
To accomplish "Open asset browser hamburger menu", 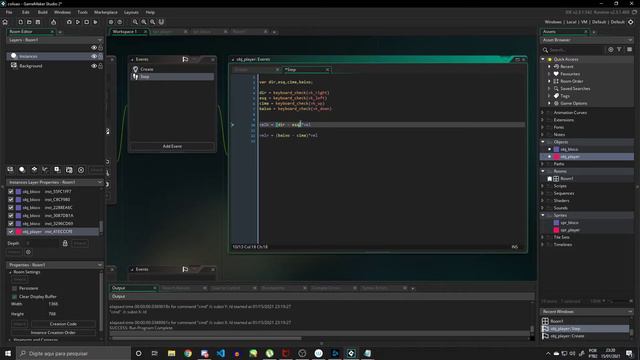I will pos(629,49).
